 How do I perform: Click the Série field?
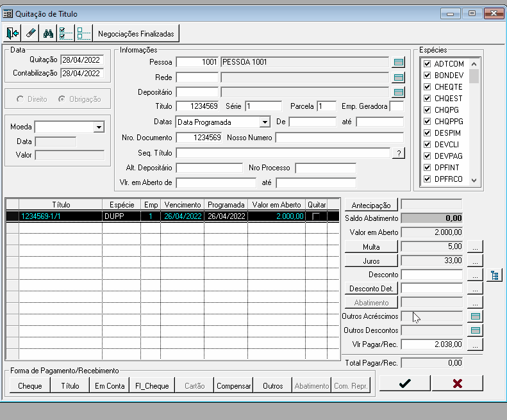(263, 106)
